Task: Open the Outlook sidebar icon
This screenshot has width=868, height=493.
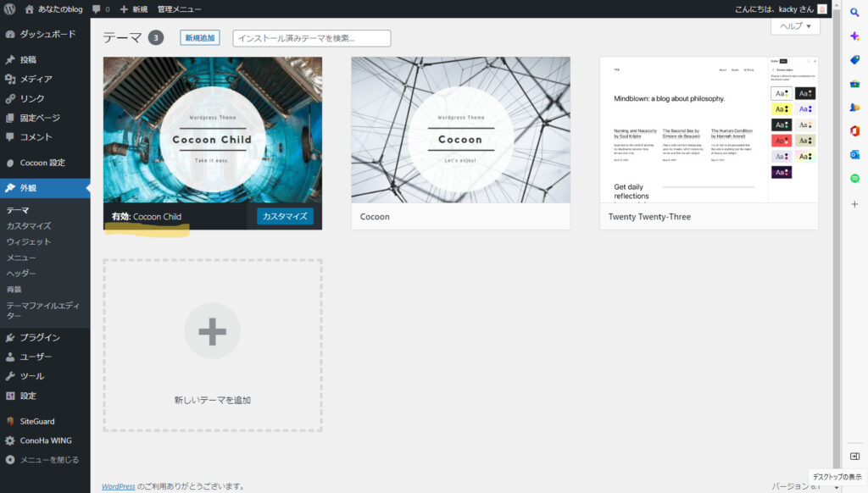Action: [854, 154]
